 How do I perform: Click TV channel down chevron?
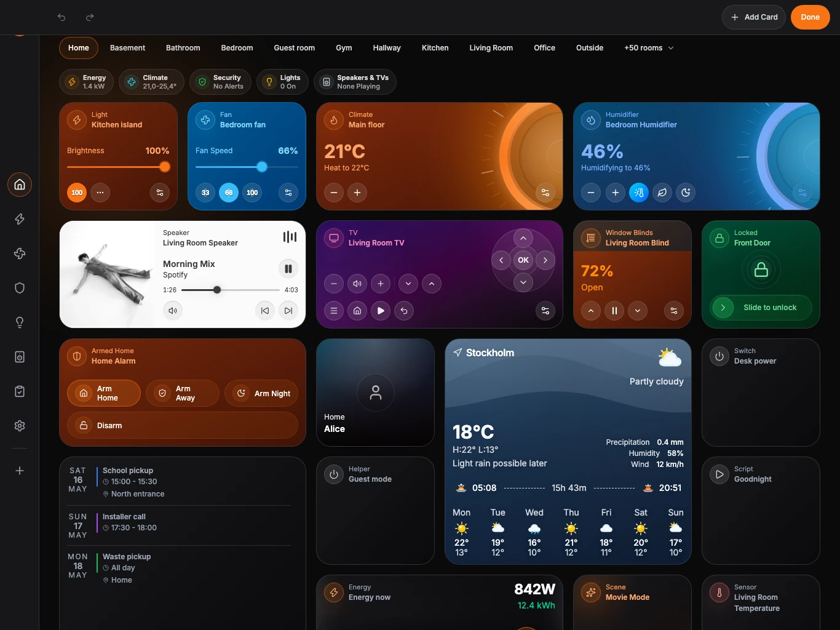[408, 284]
